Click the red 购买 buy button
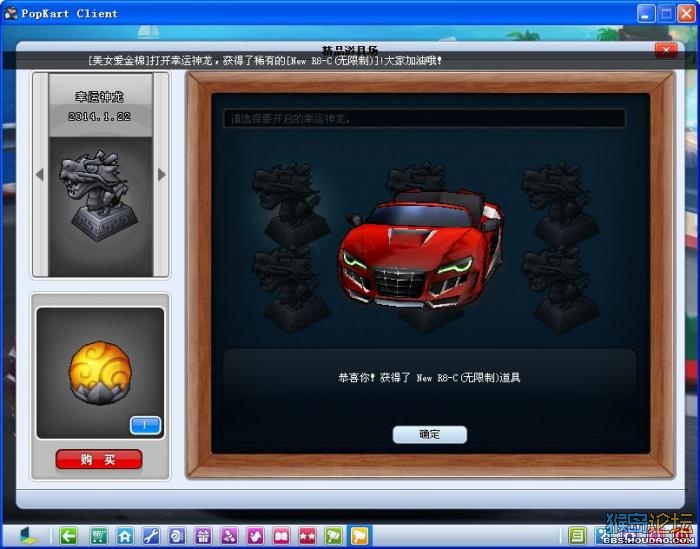This screenshot has height=549, width=700. click(x=99, y=459)
